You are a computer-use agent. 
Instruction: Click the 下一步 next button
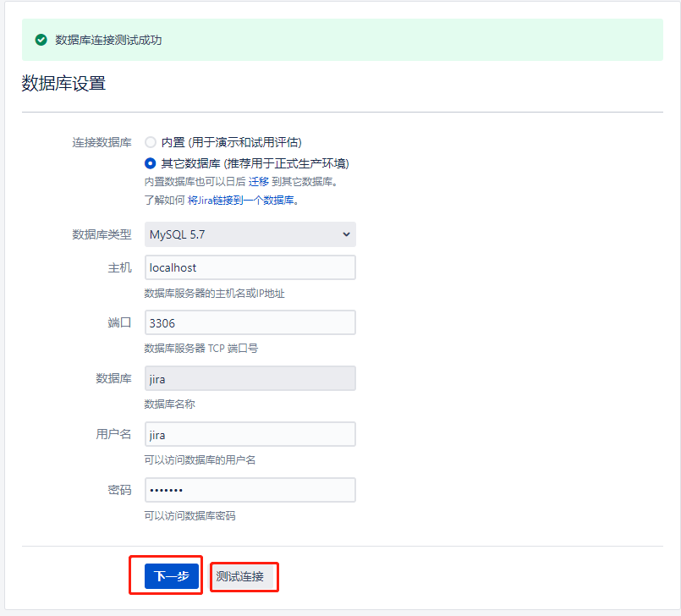coord(172,576)
